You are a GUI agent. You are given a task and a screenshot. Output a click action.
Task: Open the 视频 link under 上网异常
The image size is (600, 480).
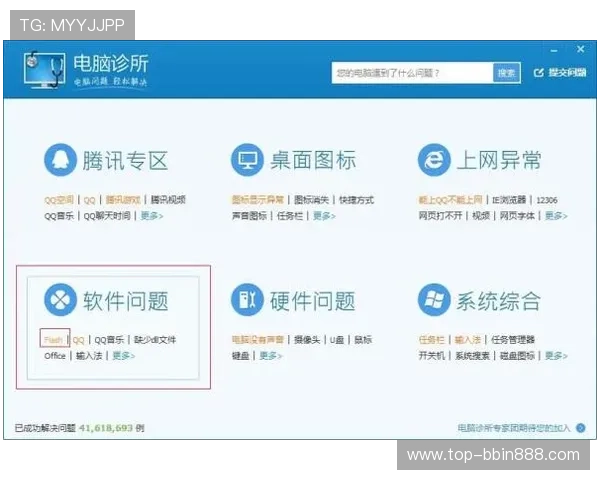tap(481, 216)
